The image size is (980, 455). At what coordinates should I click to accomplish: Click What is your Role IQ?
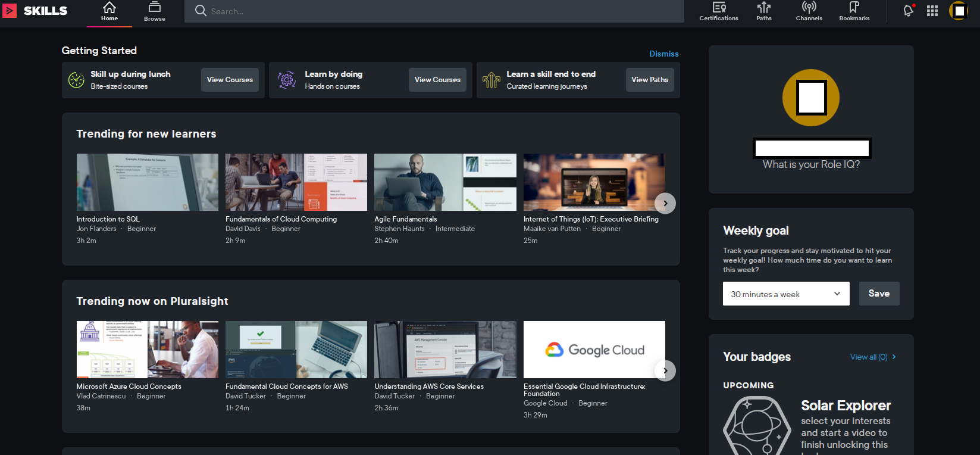coord(811,164)
